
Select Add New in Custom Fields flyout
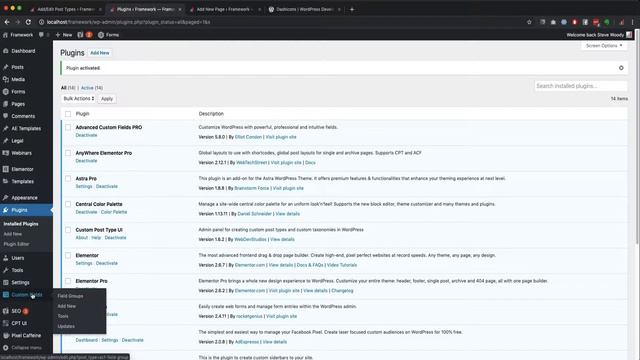(67, 306)
